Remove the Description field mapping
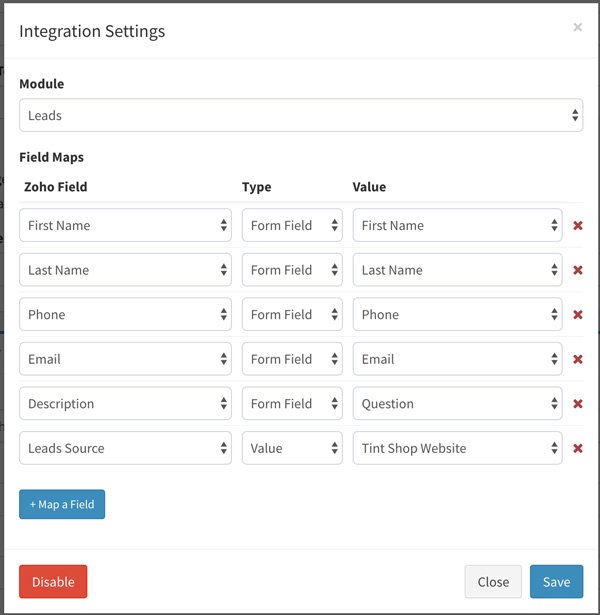600x615 pixels. pos(578,404)
